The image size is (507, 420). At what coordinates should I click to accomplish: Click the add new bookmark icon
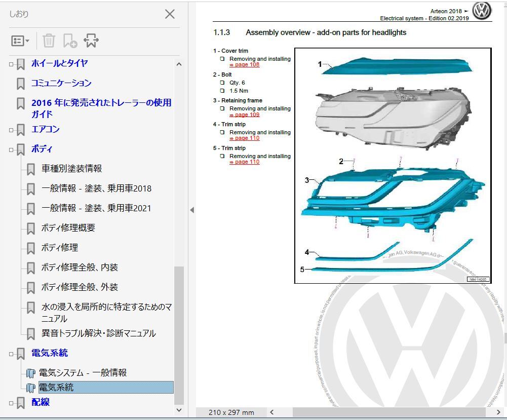tap(70, 41)
